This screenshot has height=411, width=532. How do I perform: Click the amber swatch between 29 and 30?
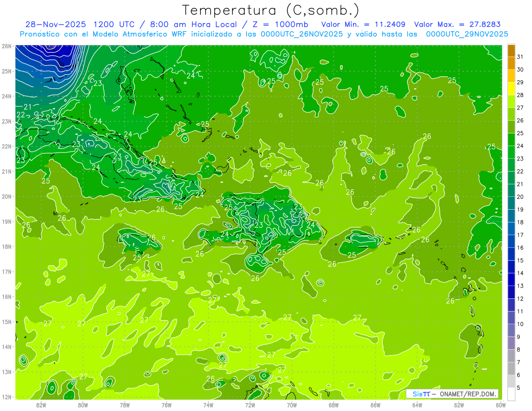(511, 76)
